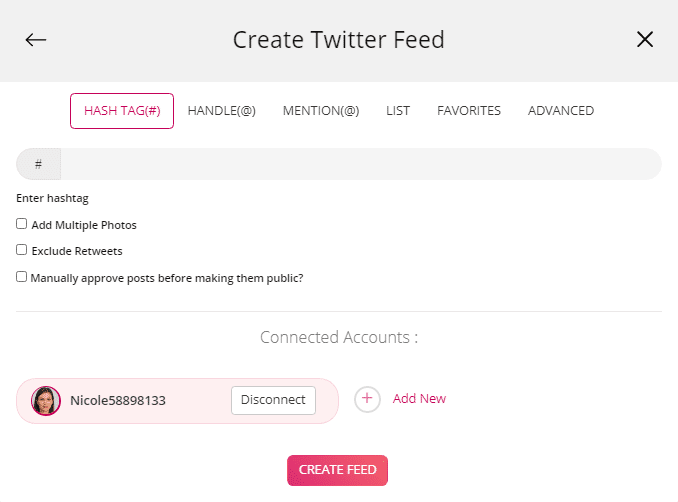The height and width of the screenshot is (502, 678).
Task: Click the back arrow icon
Action: coord(36,40)
